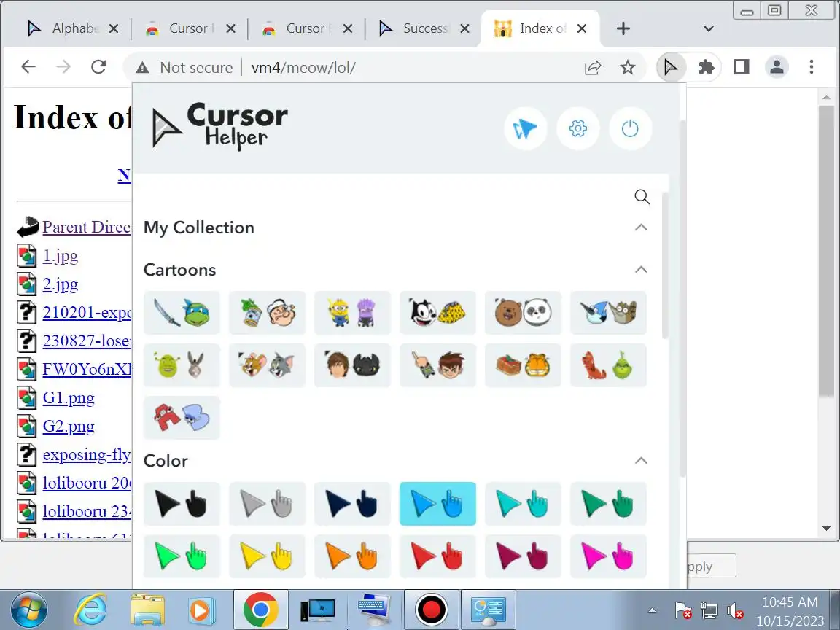Viewport: 840px width, 630px height.
Task: Collapse the Color section
Action: [x=641, y=461]
